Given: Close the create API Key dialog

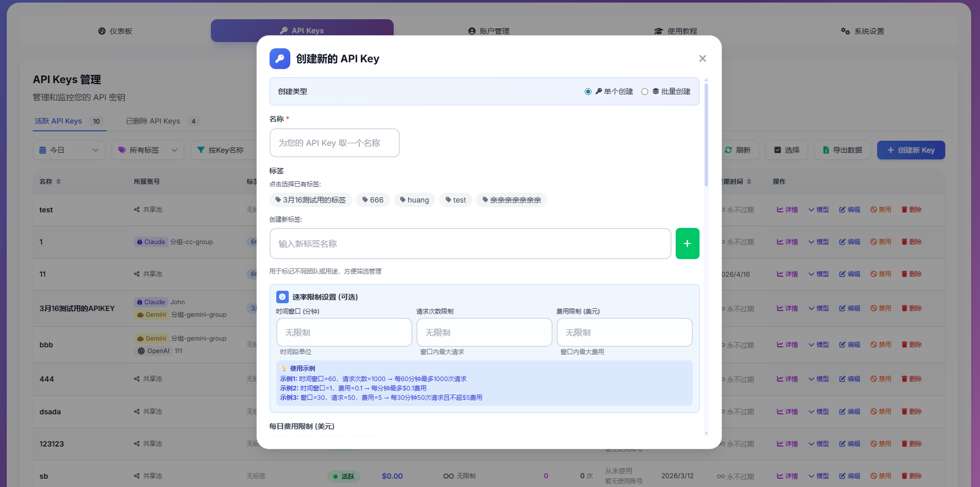Looking at the screenshot, I should (x=702, y=59).
